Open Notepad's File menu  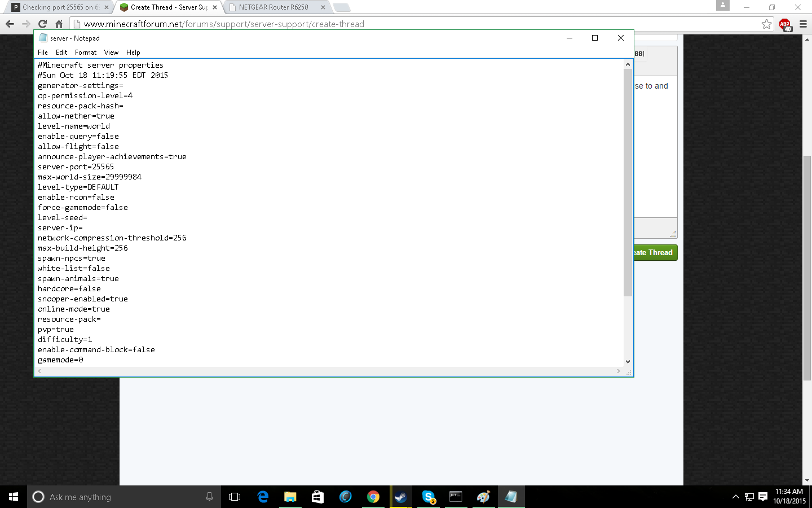(43, 52)
